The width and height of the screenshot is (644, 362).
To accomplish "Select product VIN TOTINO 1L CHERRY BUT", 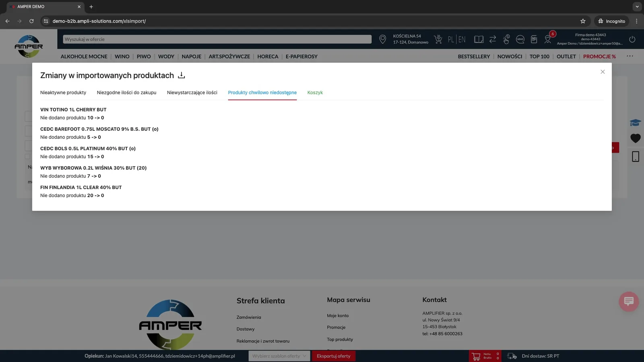I will 73,109.
